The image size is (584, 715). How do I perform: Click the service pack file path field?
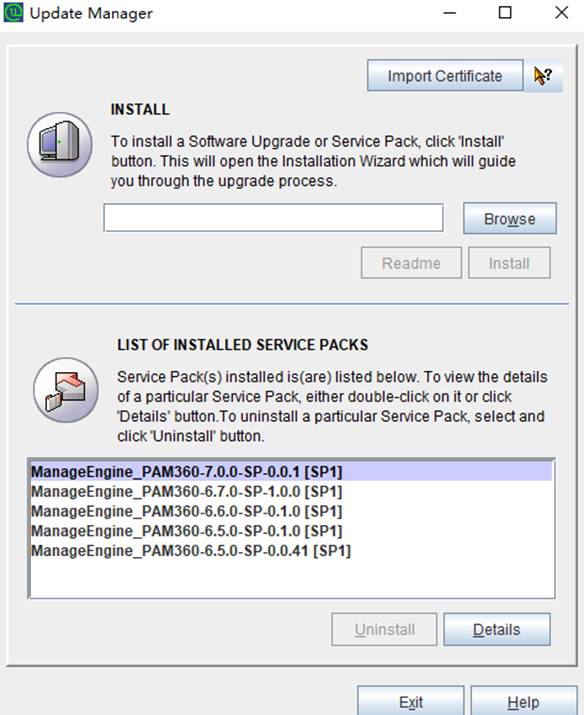274,218
